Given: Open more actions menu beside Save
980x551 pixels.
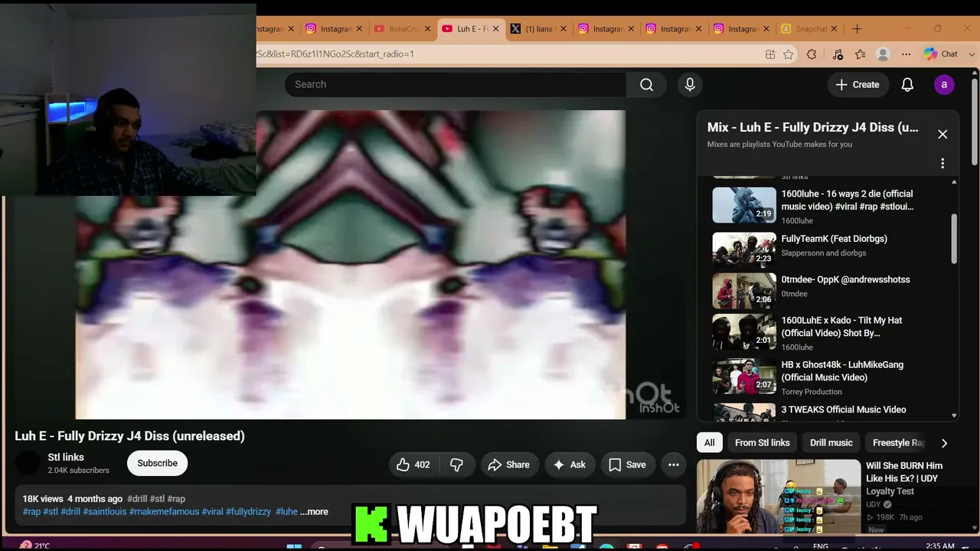Looking at the screenshot, I should tap(674, 465).
